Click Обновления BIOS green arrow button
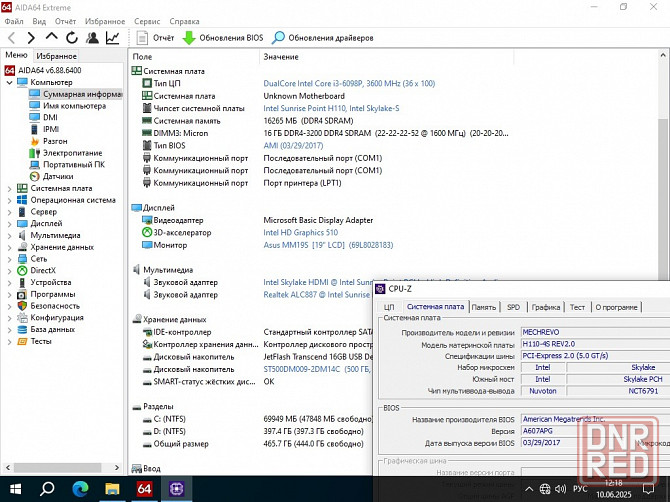 tap(223, 38)
